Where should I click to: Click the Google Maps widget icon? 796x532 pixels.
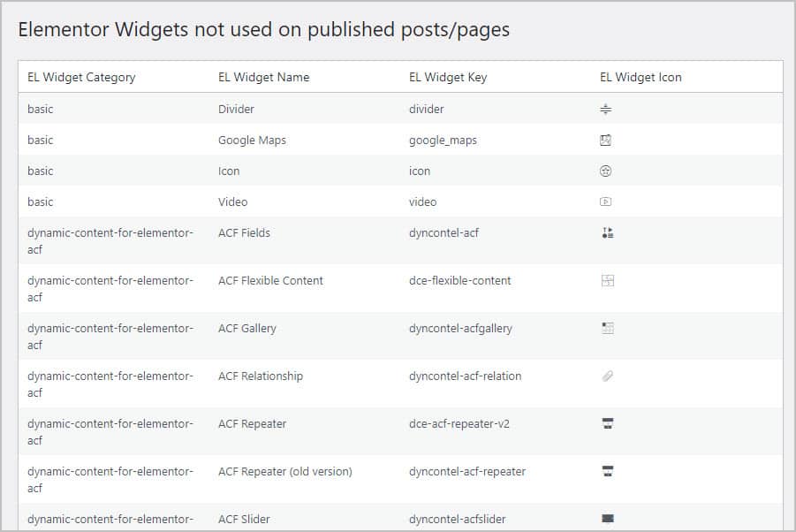[x=606, y=141]
